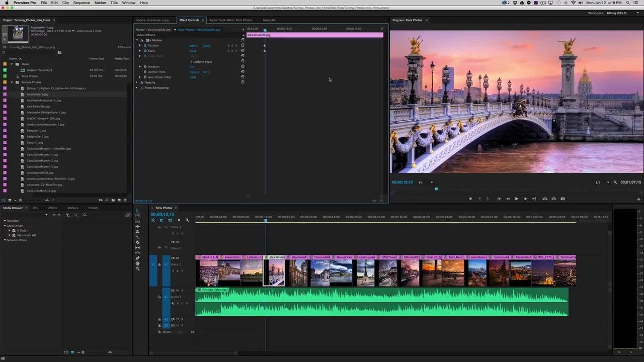Pick the Hand tool in the timeline toolbar
Image resolution: width=644 pixels, height=362 pixels.
click(137, 263)
